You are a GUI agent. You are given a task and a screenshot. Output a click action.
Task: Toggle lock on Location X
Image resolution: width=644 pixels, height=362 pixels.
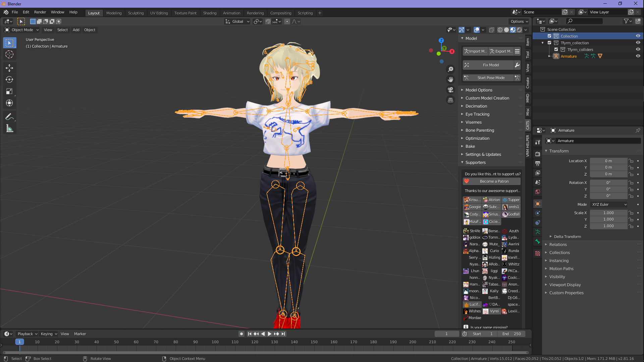tap(631, 161)
